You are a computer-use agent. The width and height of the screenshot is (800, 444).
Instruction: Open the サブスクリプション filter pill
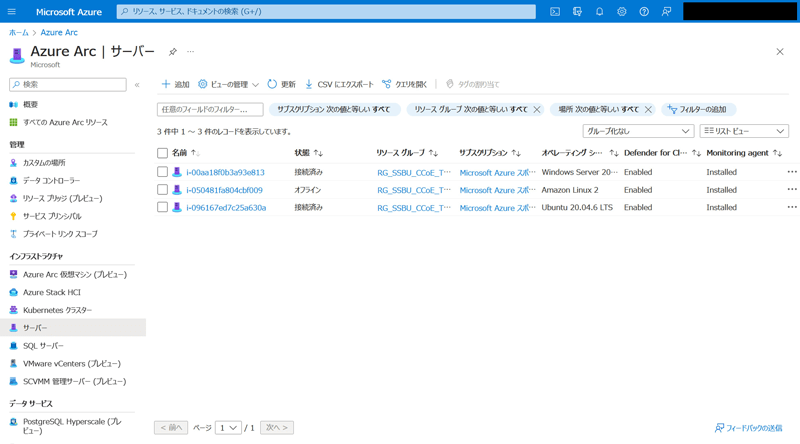(x=334, y=109)
